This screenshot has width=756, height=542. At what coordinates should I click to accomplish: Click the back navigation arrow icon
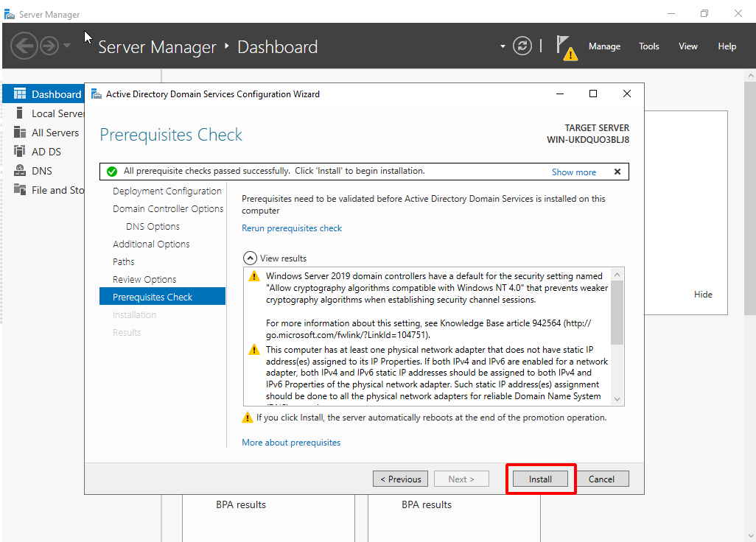coord(24,46)
